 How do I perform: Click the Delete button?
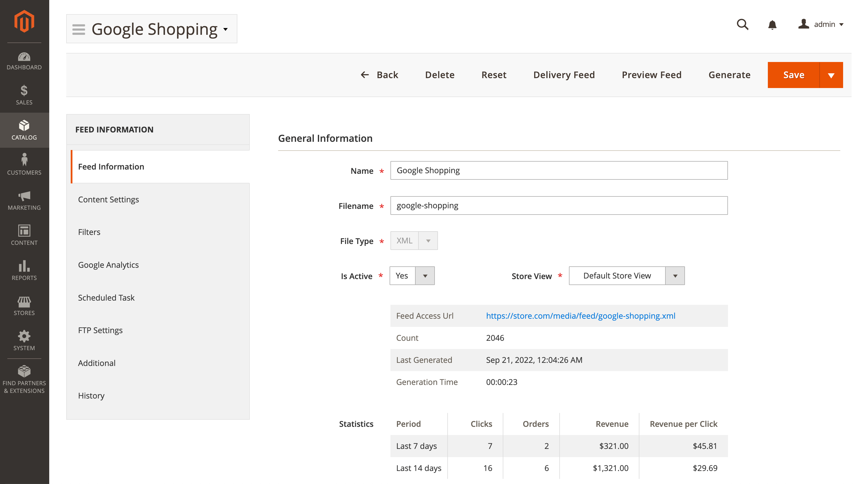(440, 75)
